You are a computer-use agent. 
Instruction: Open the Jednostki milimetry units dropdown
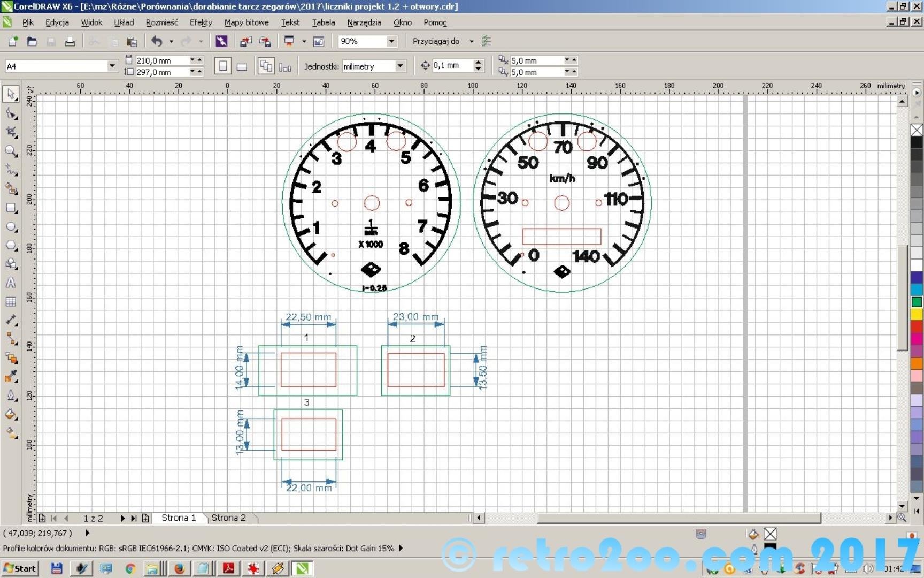point(400,66)
